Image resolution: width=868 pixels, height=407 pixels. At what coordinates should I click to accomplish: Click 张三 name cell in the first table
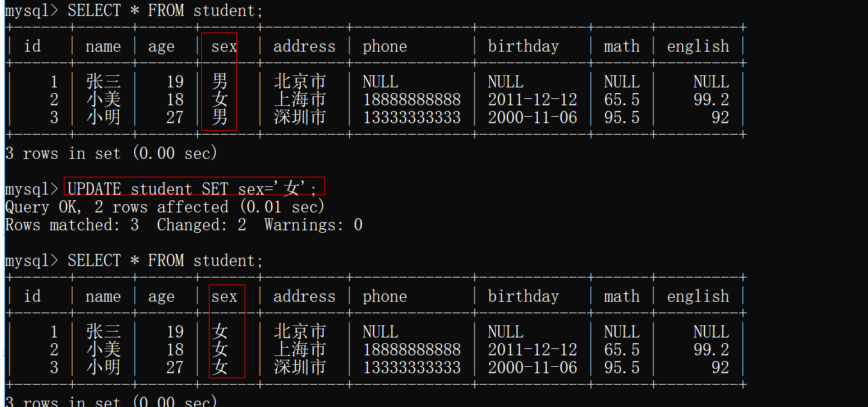103,82
